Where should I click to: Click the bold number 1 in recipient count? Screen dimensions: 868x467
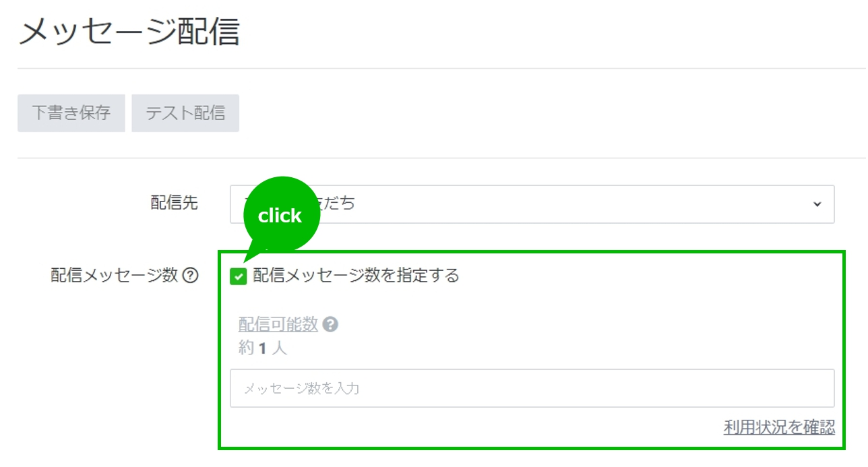pos(263,348)
